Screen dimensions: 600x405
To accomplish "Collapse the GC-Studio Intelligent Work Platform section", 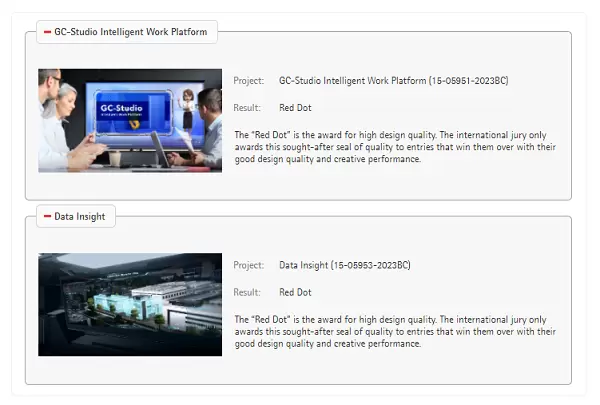I will [47, 32].
